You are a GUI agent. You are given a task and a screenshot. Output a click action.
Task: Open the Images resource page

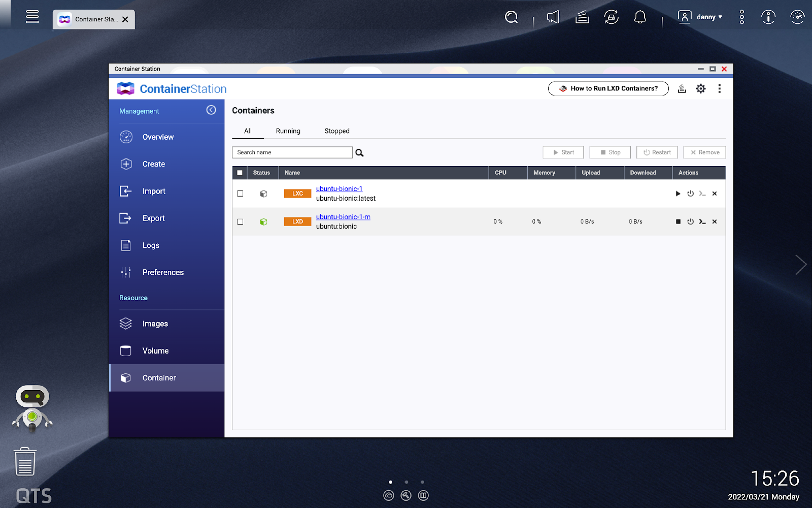click(x=166, y=324)
